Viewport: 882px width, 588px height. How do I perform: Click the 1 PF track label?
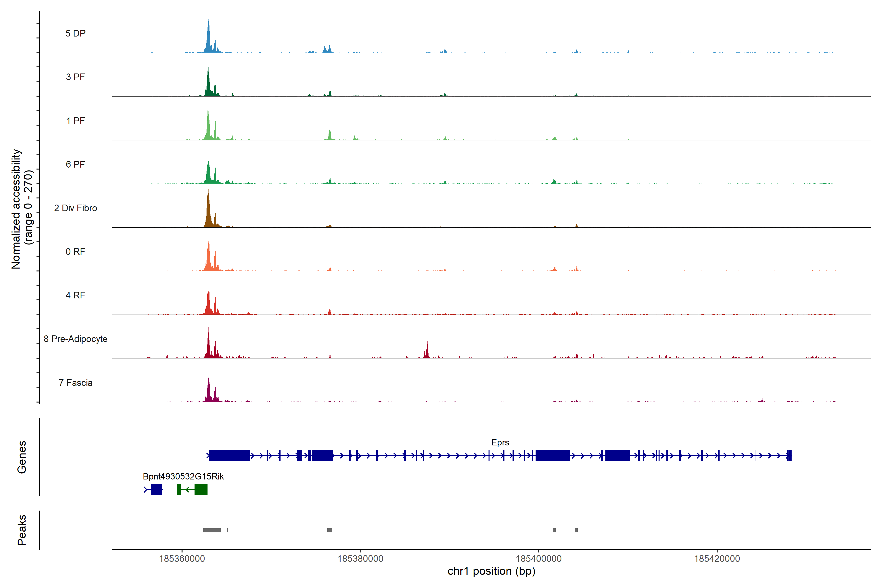[x=75, y=121]
